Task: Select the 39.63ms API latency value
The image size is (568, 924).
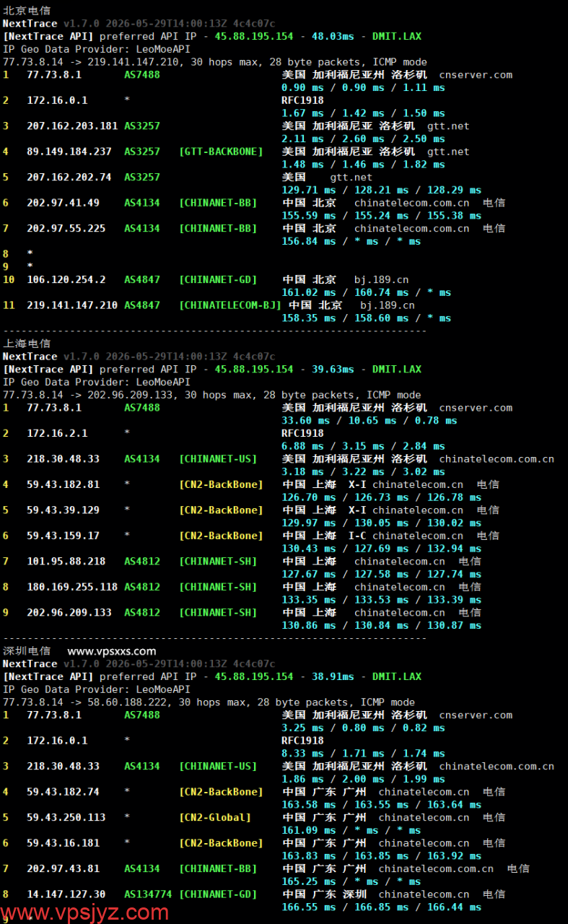Action: [x=333, y=369]
